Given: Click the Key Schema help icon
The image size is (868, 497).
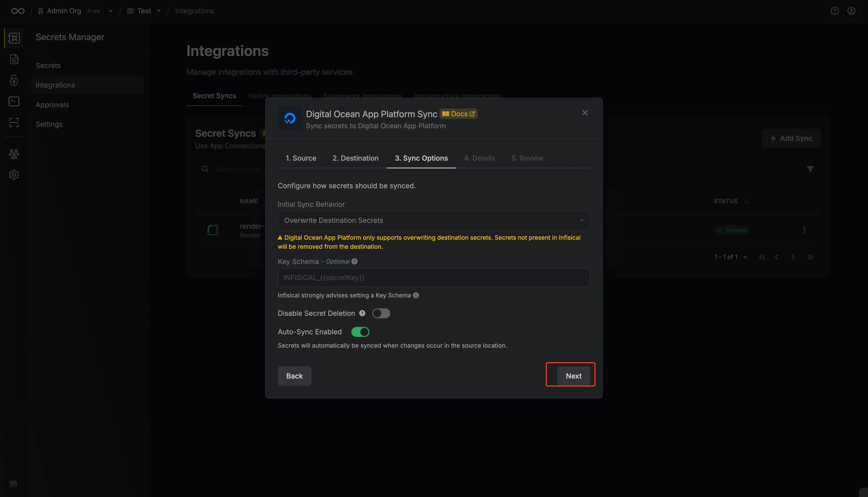Looking at the screenshot, I should [354, 262].
